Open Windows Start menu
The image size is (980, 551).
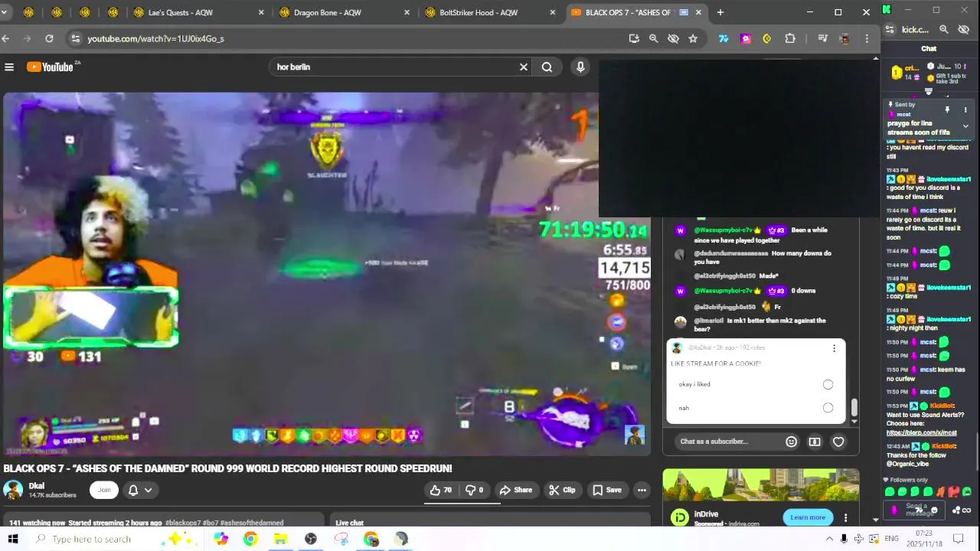coord(13,540)
